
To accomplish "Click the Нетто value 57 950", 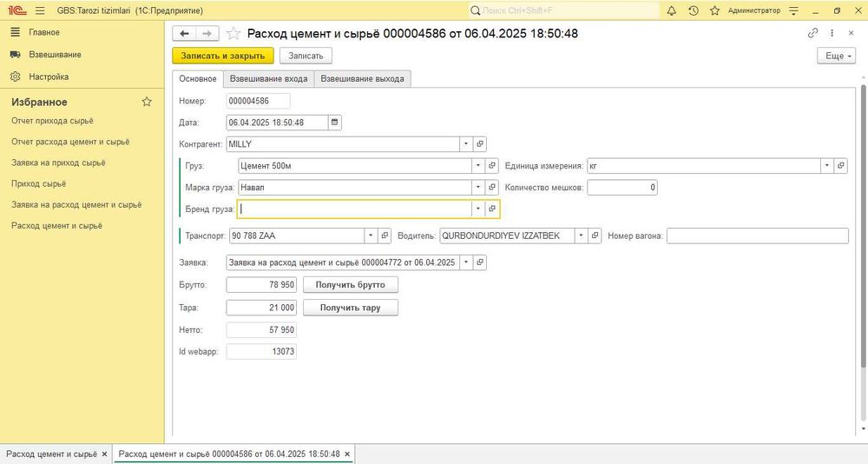I will click(x=261, y=329).
